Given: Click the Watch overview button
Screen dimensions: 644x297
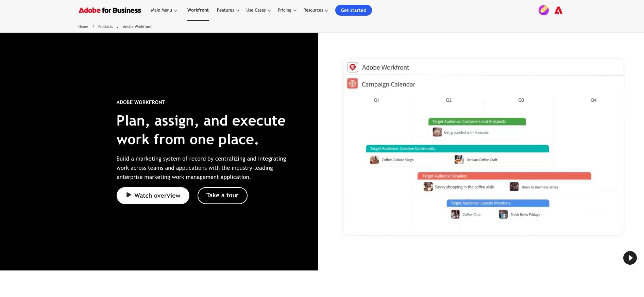Looking at the screenshot, I should point(153,196).
